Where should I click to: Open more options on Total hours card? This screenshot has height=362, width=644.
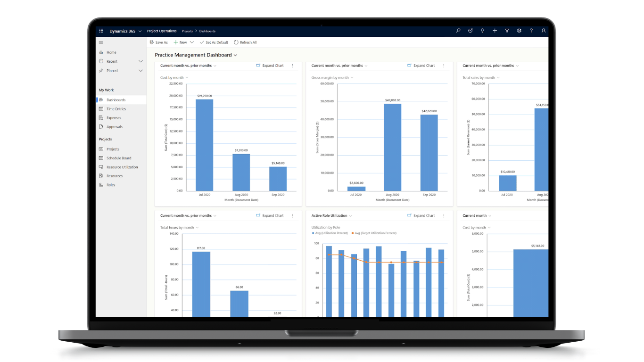coord(292,215)
